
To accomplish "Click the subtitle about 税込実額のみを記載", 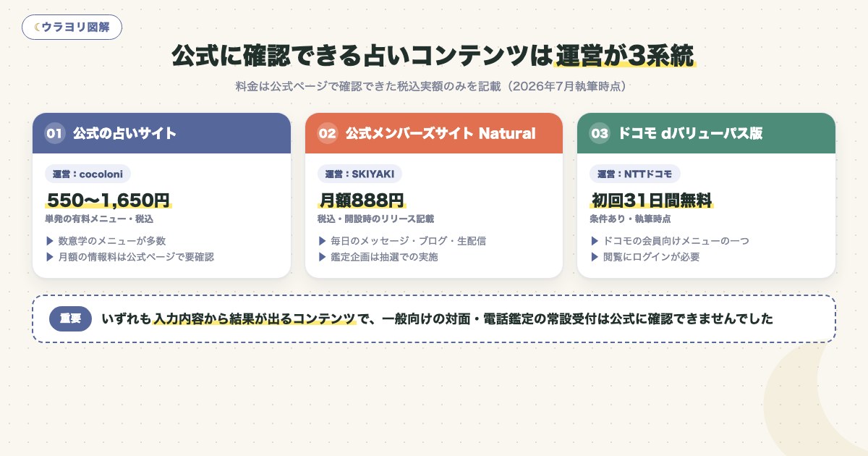I will 434,87.
